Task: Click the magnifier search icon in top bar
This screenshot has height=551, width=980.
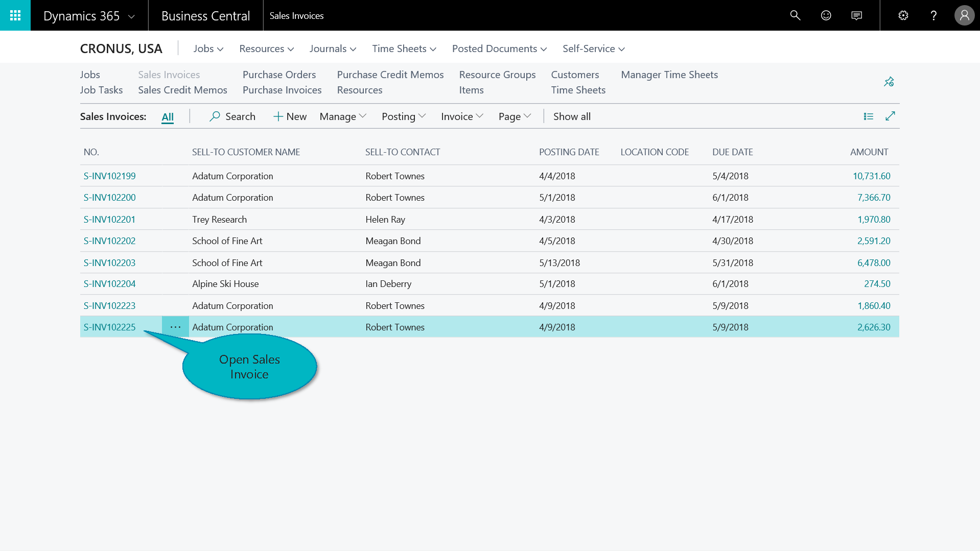Action: pyautogui.click(x=795, y=15)
